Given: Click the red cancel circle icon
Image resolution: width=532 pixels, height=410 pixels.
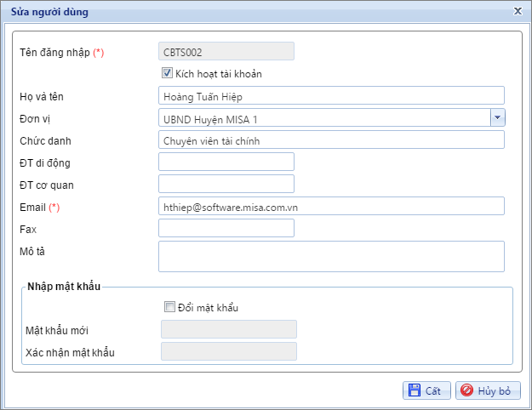Looking at the screenshot, I should coord(466,390).
